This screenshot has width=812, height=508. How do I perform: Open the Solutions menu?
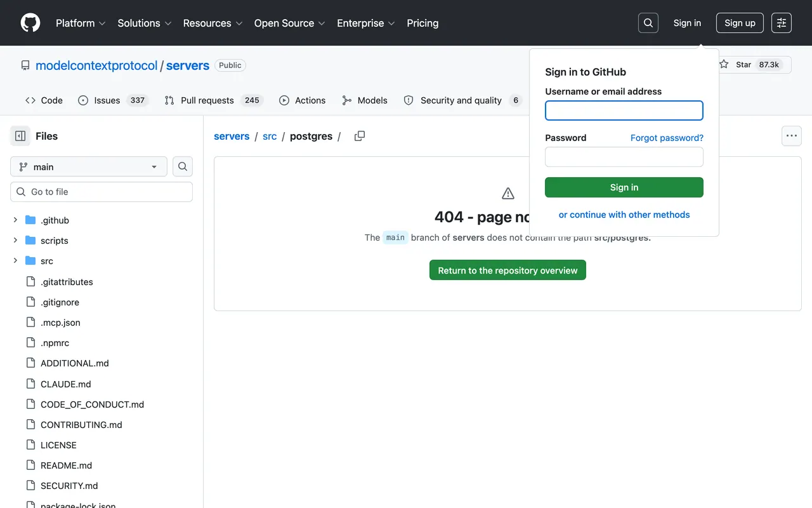click(145, 23)
